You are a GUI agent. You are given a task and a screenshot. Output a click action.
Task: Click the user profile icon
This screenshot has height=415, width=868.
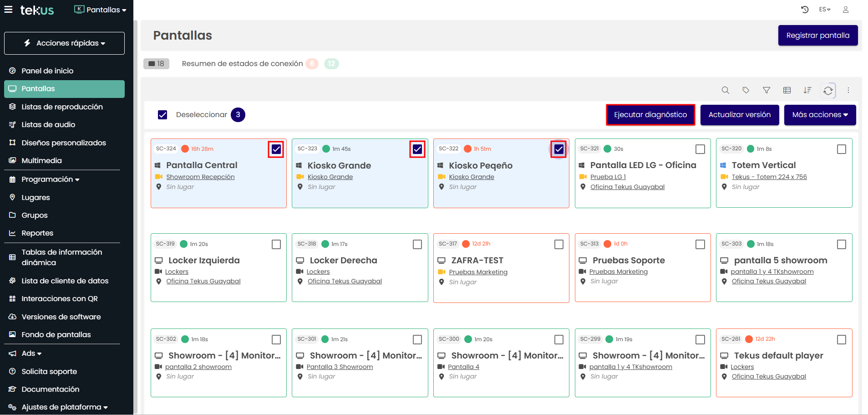(x=845, y=10)
